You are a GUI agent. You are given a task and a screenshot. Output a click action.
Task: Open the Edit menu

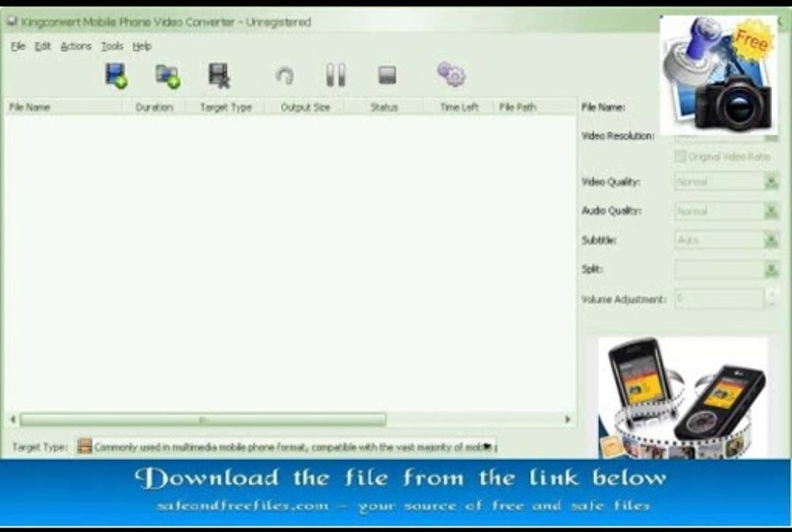(42, 47)
